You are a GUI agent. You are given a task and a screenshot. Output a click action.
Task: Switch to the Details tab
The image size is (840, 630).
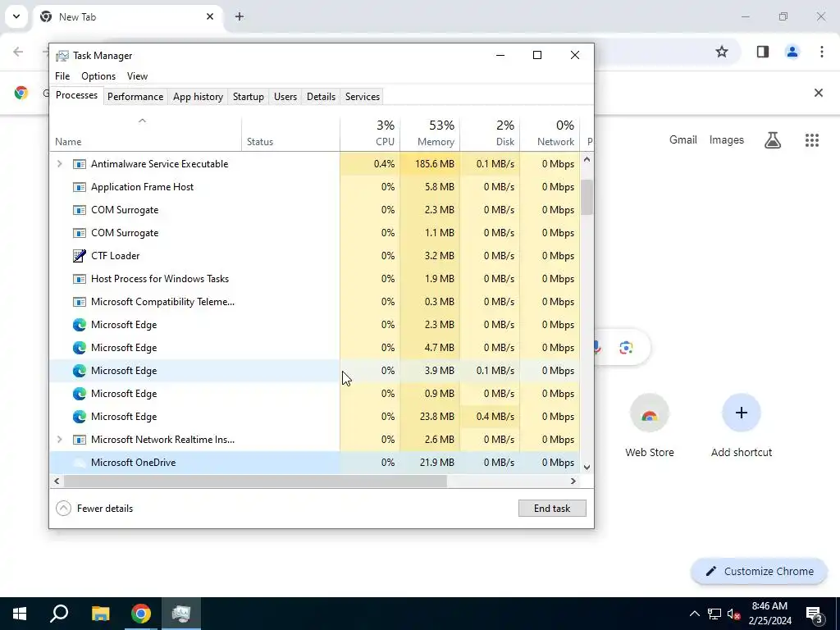[x=321, y=97]
